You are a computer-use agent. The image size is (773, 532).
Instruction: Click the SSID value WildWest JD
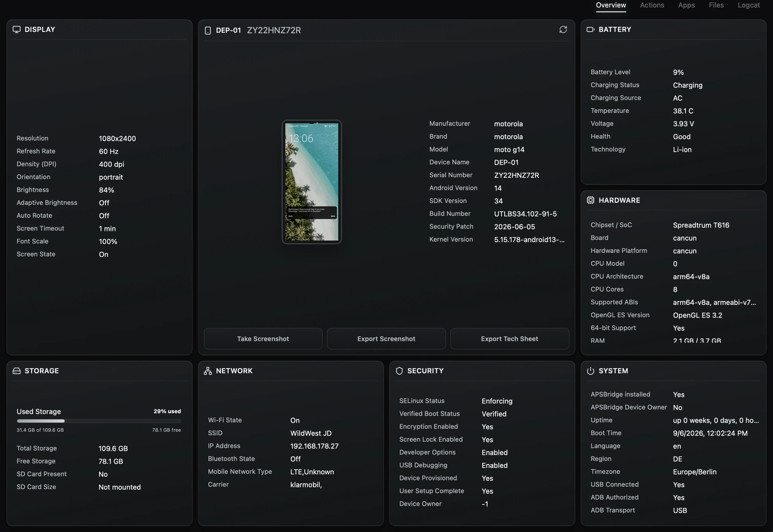(311, 433)
